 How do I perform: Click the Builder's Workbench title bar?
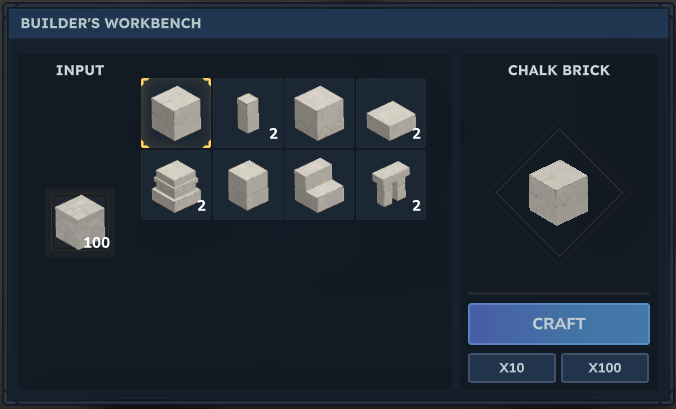click(x=338, y=23)
